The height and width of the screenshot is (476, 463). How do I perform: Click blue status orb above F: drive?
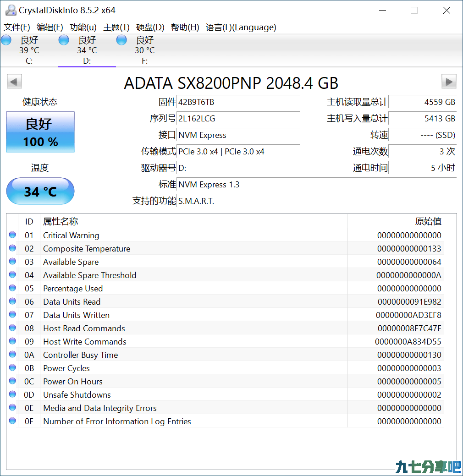point(121,40)
